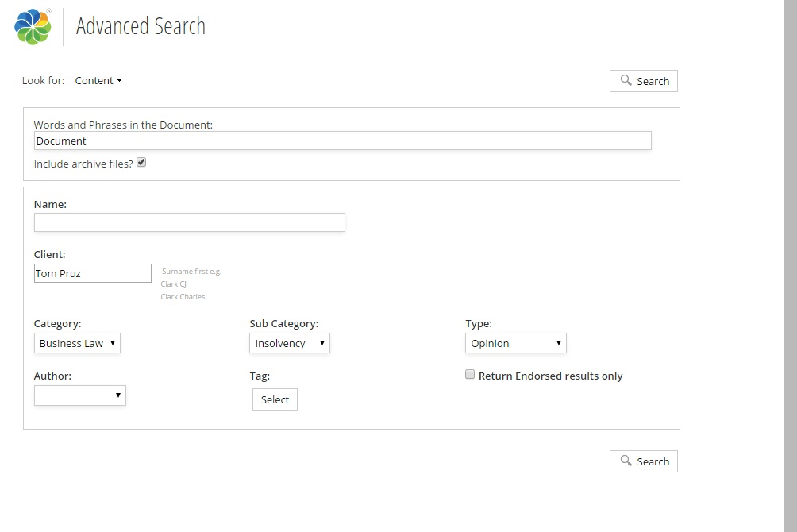Click the bottom Search button

pyautogui.click(x=644, y=461)
